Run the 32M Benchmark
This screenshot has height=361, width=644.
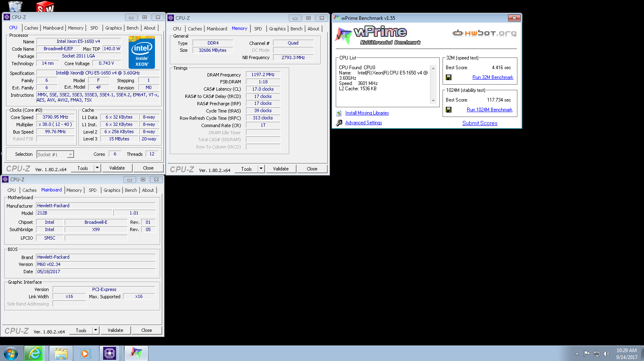(493, 77)
